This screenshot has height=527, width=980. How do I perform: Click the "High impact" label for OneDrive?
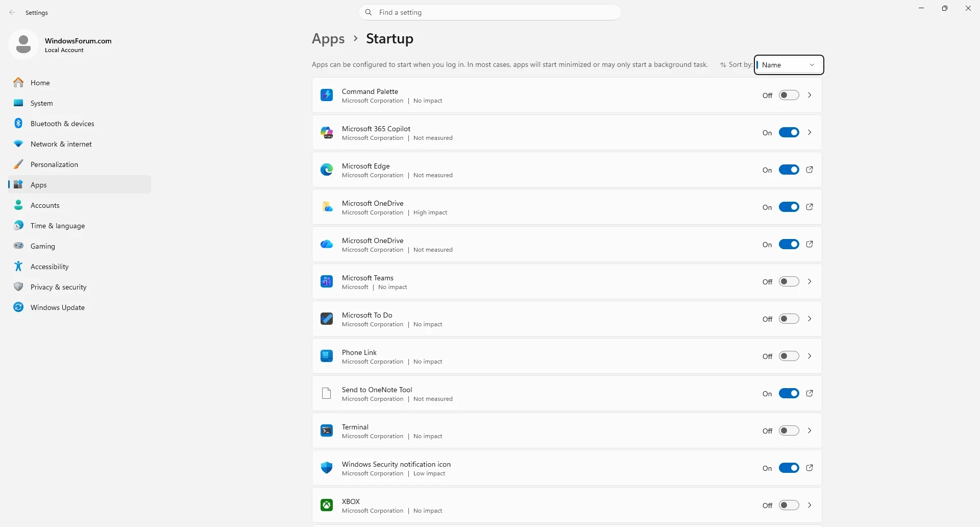pos(430,212)
